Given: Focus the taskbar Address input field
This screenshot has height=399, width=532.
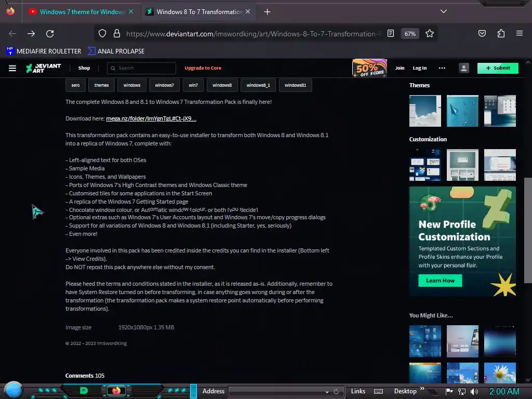Looking at the screenshot, I should (275, 392).
